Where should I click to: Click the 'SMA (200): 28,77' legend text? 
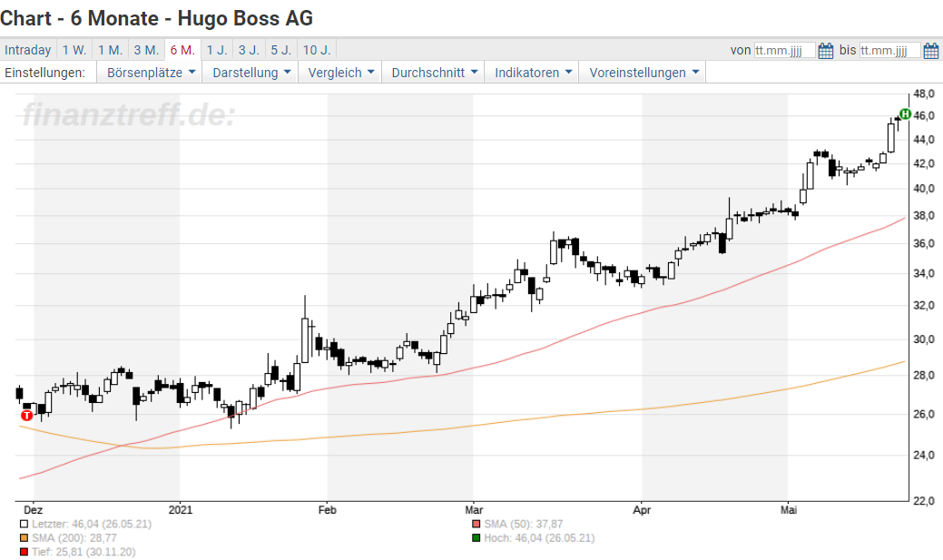click(74, 538)
